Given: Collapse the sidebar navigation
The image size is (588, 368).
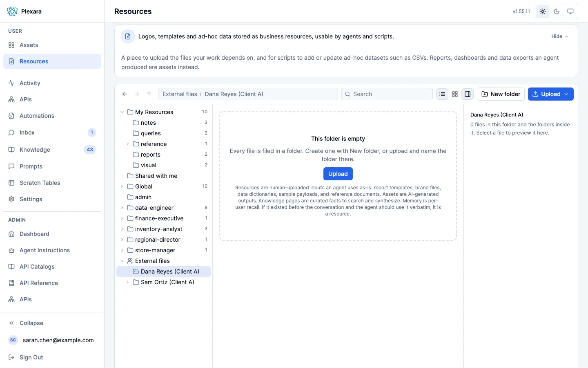Looking at the screenshot, I should [x=52, y=323].
